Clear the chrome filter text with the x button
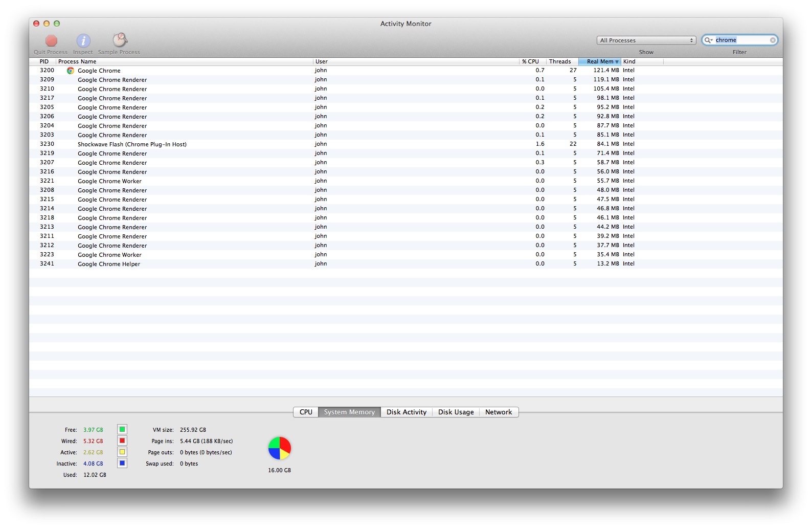The height and width of the screenshot is (529, 812). [773, 40]
